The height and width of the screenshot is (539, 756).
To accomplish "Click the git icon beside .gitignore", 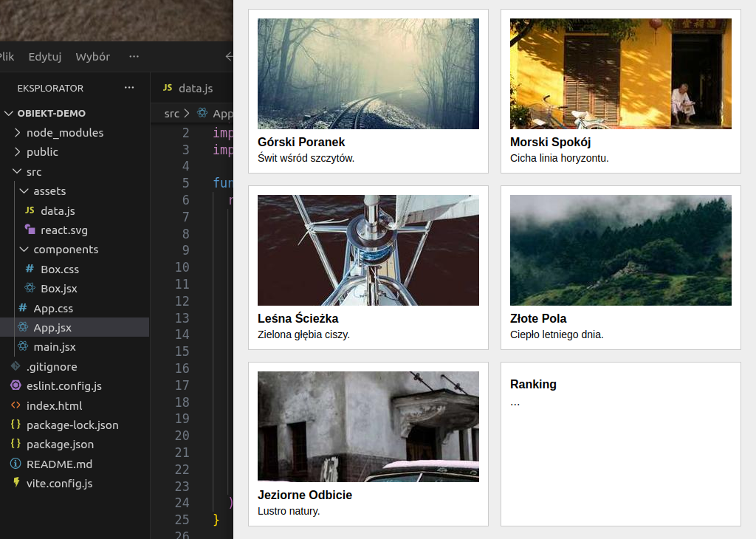I will pos(16,366).
